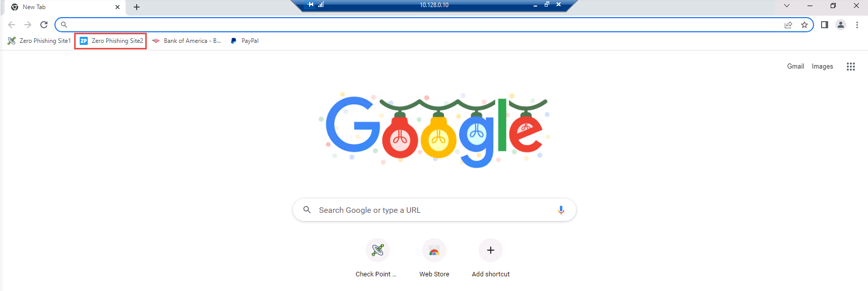Reload the current page
The width and height of the screenshot is (868, 291).
[x=44, y=25]
